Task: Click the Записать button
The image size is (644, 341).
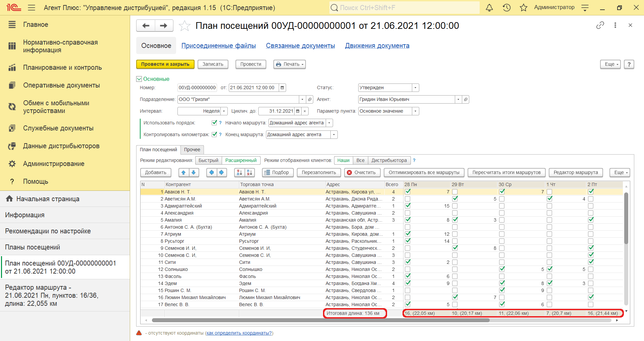Action: pos(213,64)
